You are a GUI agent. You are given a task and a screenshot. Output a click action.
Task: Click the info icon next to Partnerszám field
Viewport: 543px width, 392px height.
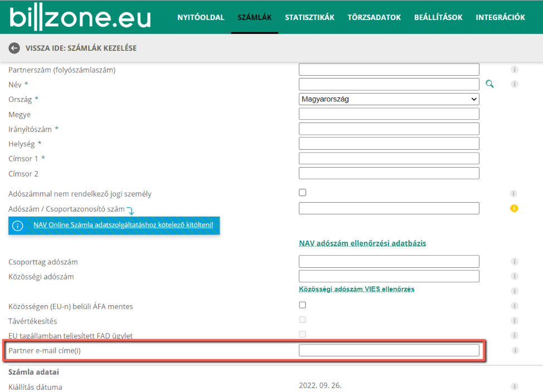(514, 69)
